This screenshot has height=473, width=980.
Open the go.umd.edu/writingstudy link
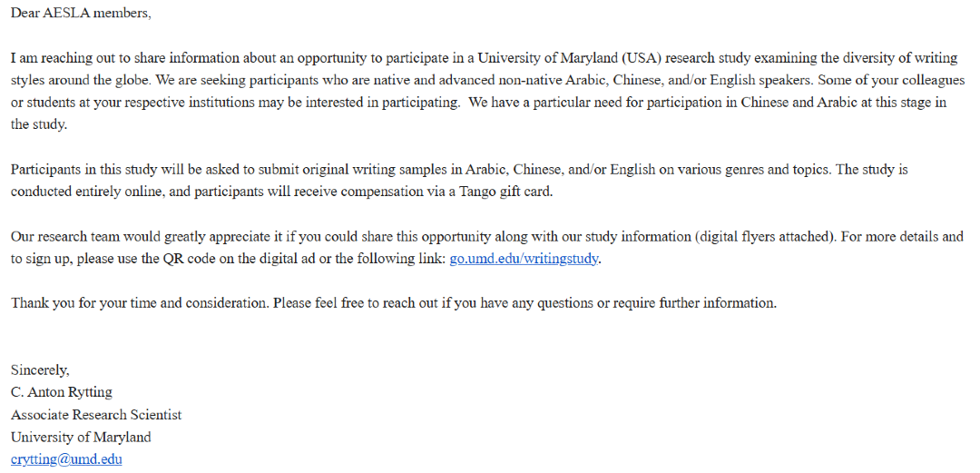point(524,259)
